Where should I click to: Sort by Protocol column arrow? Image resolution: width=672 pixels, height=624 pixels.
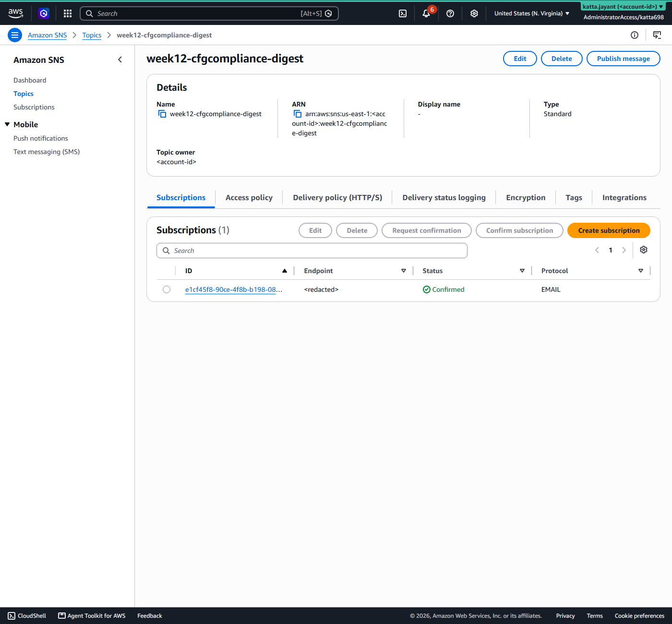(641, 271)
